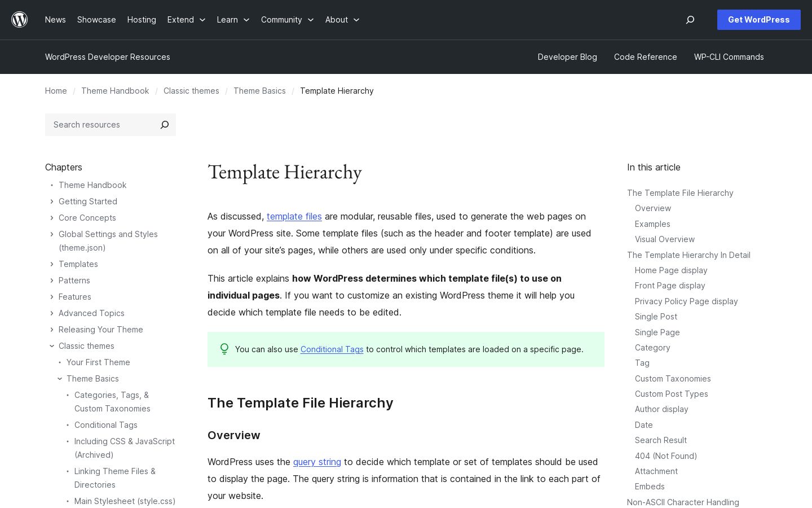This screenshot has height=508, width=812.
Task: Open WordPress Developer Resources link
Action: coord(108,57)
